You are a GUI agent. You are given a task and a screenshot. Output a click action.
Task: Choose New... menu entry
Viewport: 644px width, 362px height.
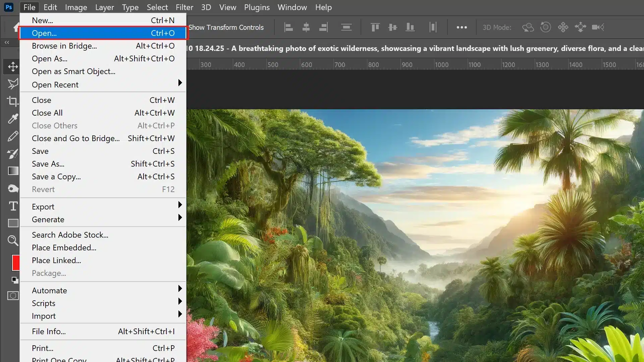(x=103, y=20)
